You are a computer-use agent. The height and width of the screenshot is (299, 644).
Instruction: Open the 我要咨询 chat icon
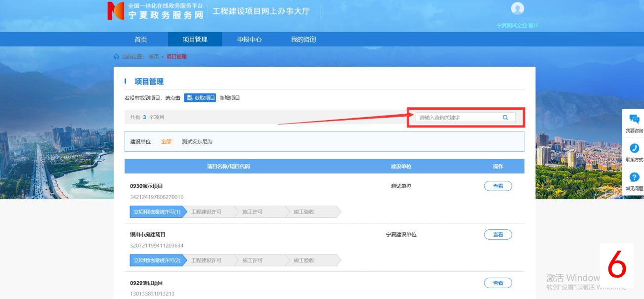[x=634, y=119]
